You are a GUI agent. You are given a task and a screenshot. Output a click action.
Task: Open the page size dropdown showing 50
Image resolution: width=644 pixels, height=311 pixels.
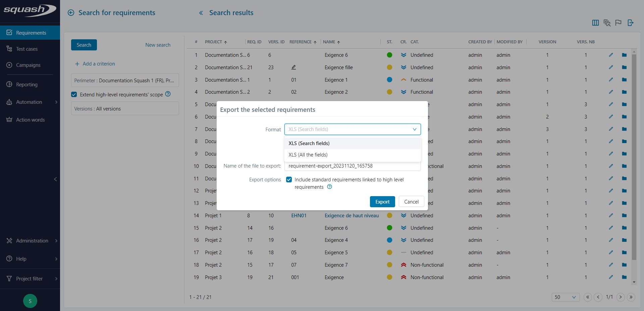pyautogui.click(x=565, y=297)
